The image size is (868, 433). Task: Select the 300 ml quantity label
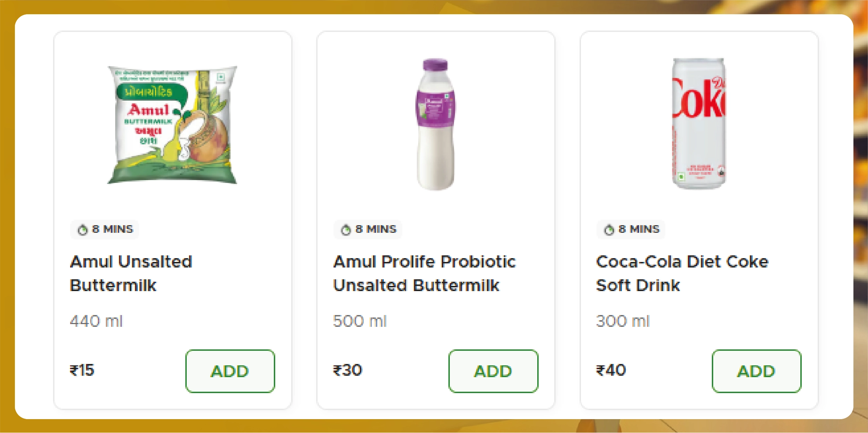623,321
